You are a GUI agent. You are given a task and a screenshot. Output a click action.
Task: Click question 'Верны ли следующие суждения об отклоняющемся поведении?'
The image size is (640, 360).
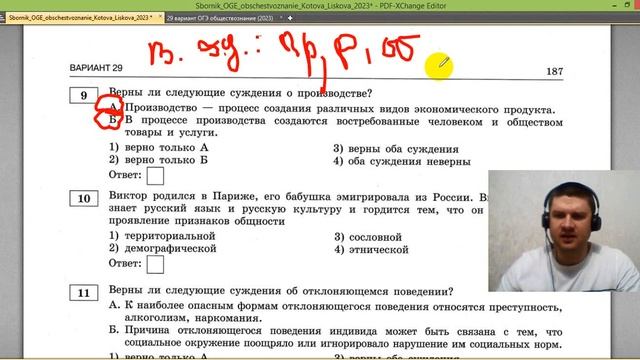point(281,291)
